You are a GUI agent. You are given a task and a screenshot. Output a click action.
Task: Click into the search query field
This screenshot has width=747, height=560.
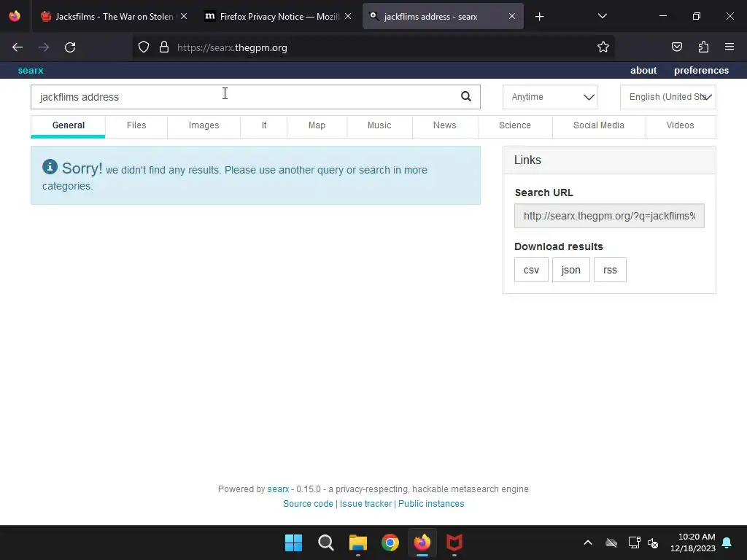pos(243,97)
